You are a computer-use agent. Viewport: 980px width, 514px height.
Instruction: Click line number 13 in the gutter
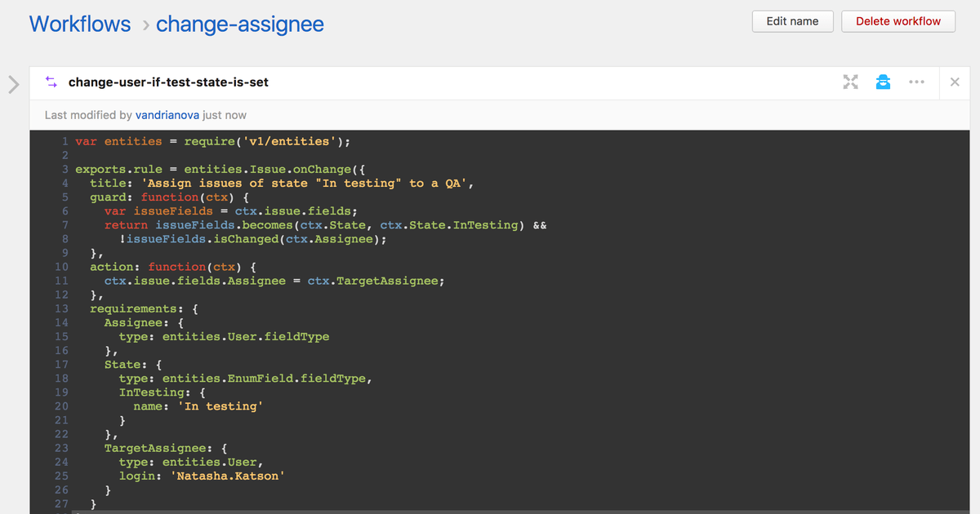[61, 308]
